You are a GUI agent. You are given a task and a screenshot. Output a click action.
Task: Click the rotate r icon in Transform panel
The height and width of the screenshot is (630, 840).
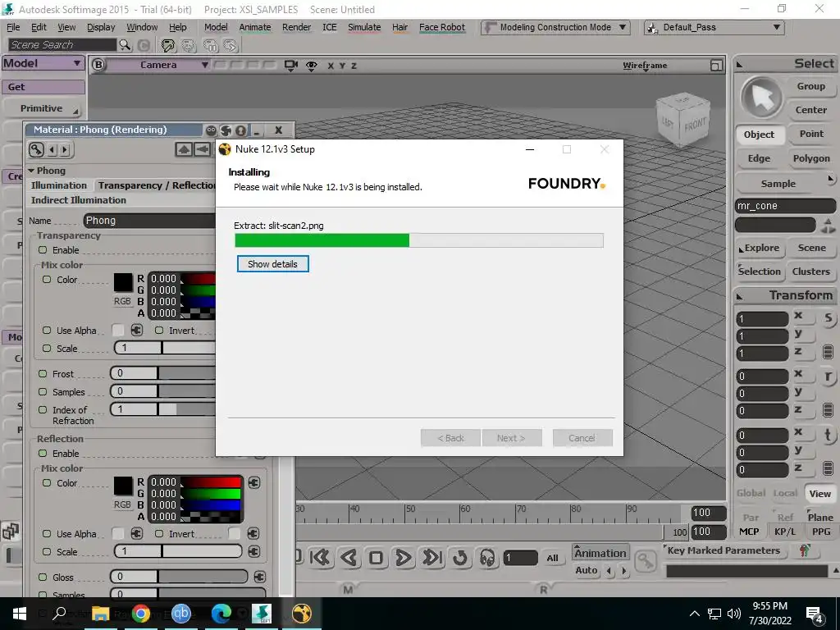tap(829, 377)
